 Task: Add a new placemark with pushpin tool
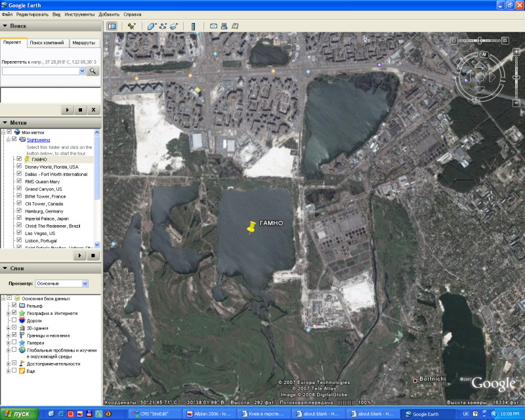(x=131, y=26)
